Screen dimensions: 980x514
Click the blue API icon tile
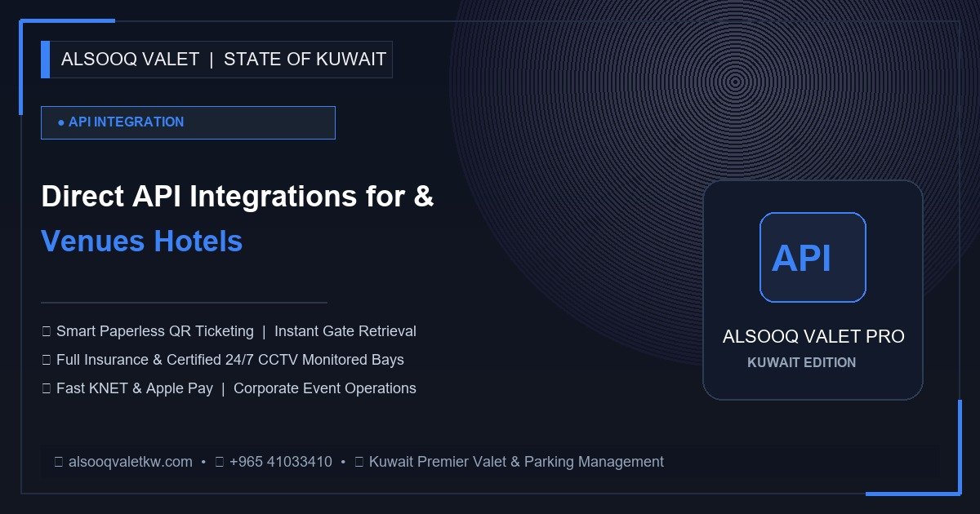(x=813, y=257)
